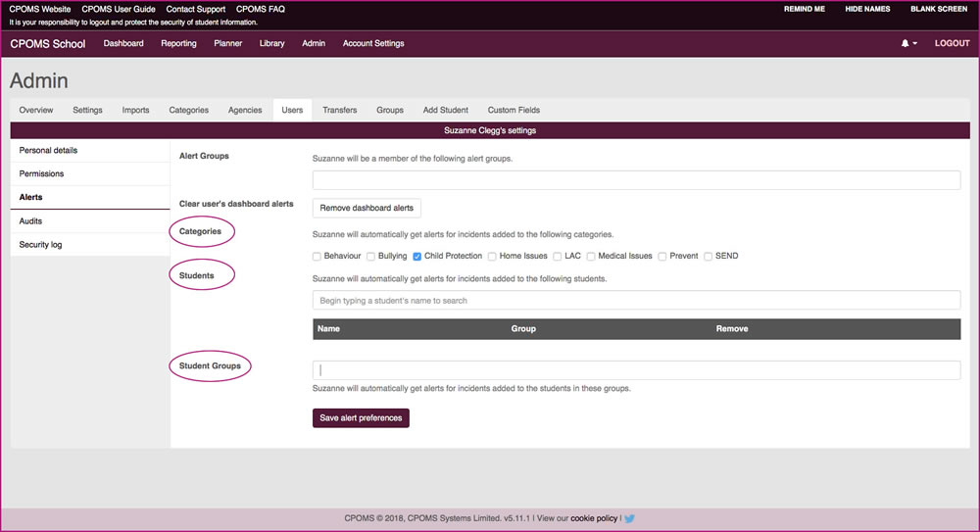Open the Groups tab
980x532 pixels.
[390, 110]
